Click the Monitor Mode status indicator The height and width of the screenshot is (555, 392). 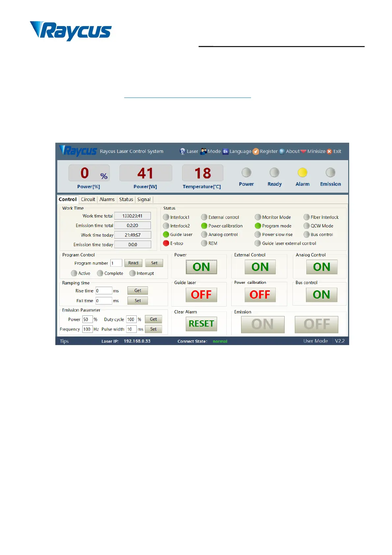tap(258, 217)
